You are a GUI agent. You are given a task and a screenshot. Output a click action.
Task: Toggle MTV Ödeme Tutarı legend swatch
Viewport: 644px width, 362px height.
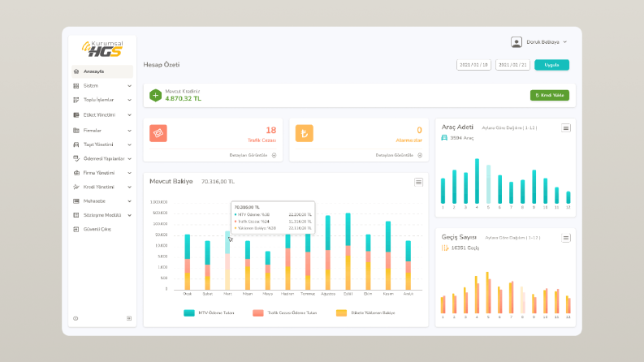pyautogui.click(x=189, y=312)
